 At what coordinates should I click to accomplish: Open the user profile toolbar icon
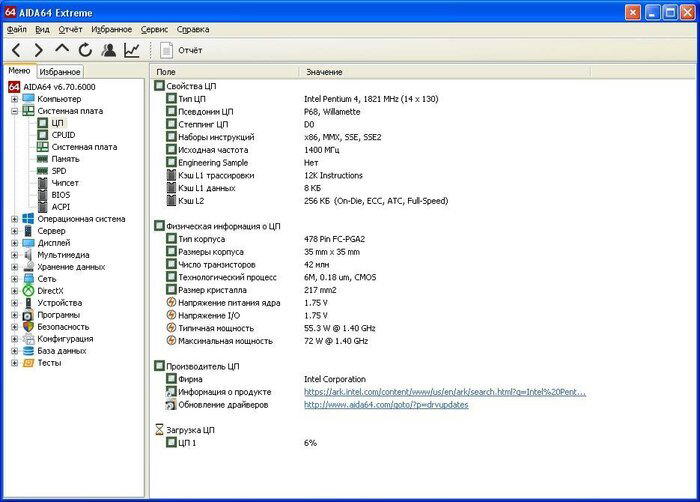pos(108,50)
